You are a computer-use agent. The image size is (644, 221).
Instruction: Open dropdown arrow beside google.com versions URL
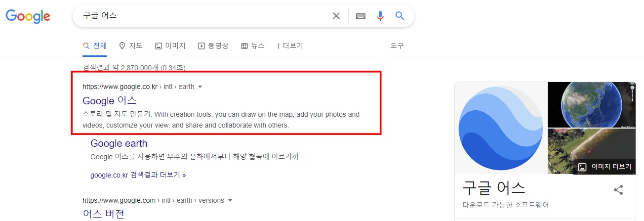coord(230,201)
